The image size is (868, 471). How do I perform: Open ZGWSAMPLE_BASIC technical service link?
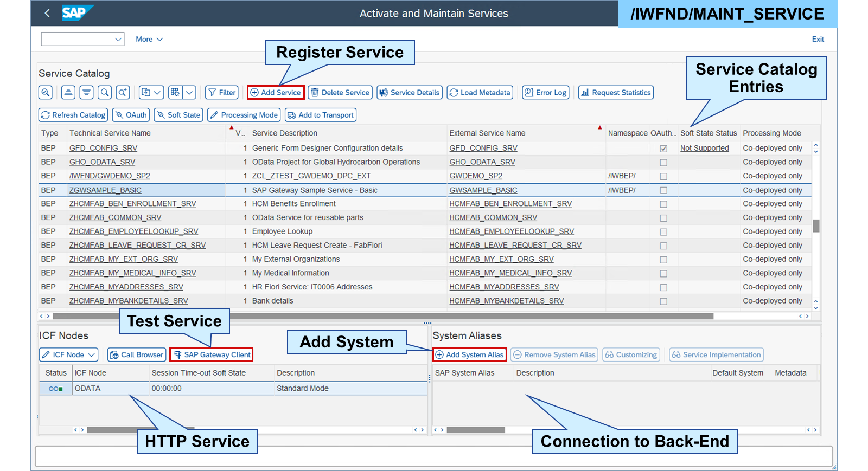point(105,190)
